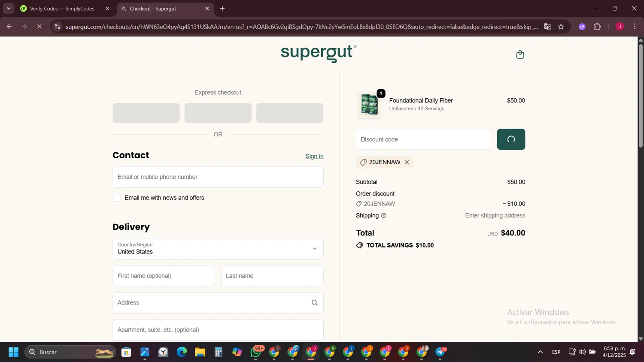Screen dimensions: 644x362
Task: Click the apply discount code button
Action: pos(511,139)
